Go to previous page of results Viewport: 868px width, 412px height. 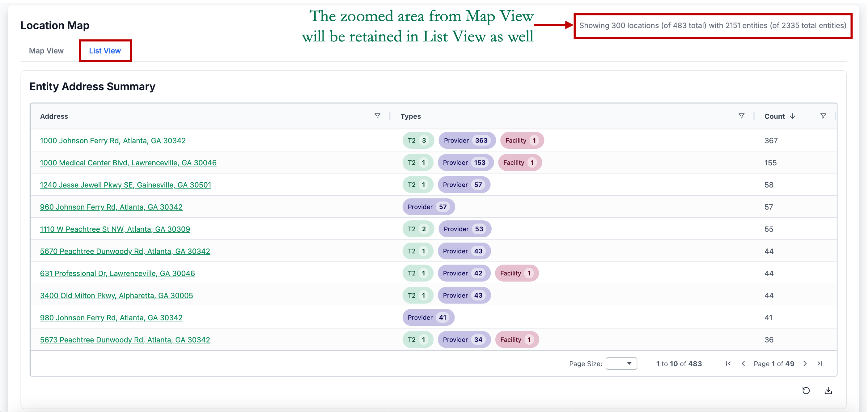pyautogui.click(x=743, y=363)
